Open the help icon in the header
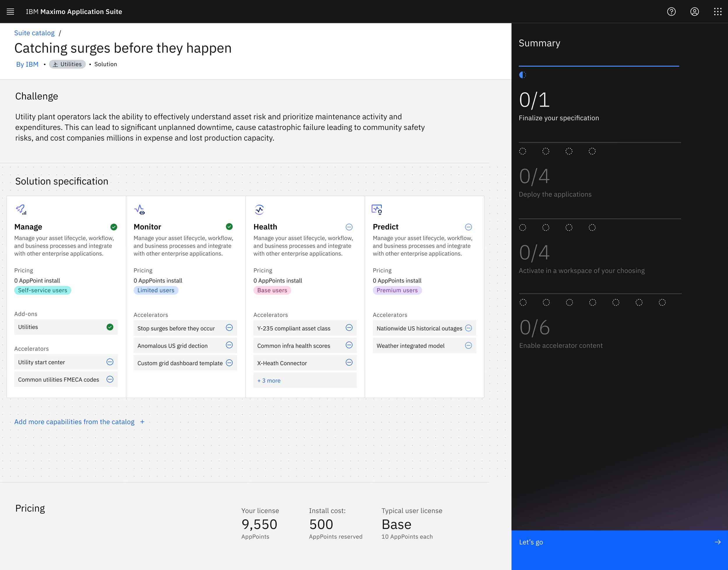This screenshot has width=728, height=570. pyautogui.click(x=671, y=11)
